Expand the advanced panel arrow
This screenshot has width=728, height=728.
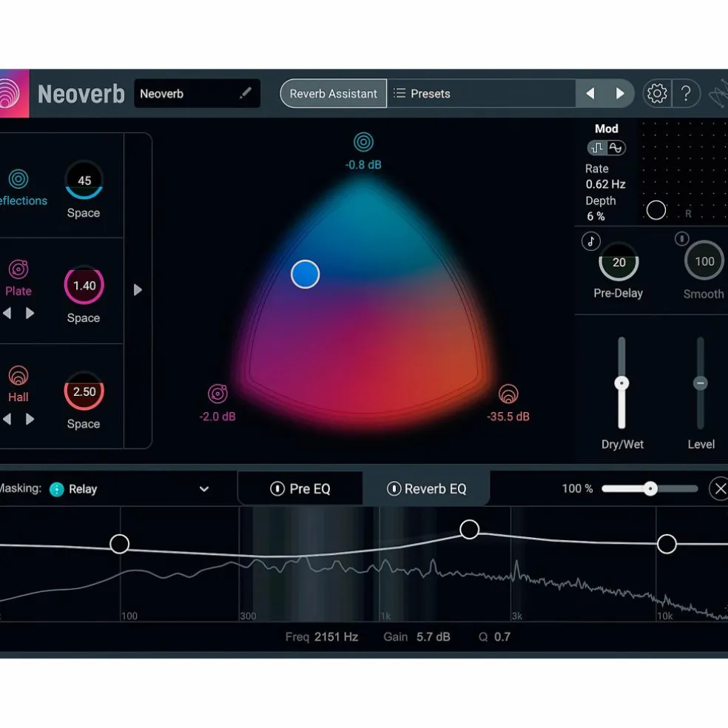138,290
